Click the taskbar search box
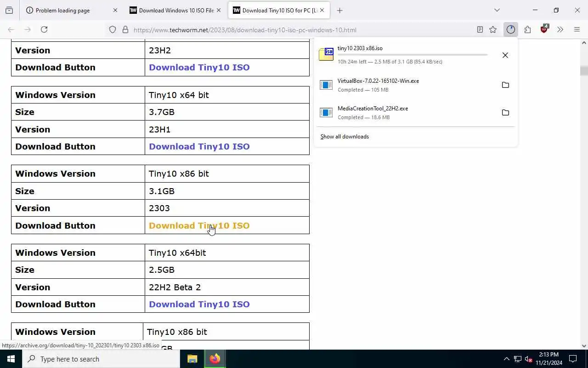Image resolution: width=588 pixels, height=368 pixels. (x=101, y=359)
